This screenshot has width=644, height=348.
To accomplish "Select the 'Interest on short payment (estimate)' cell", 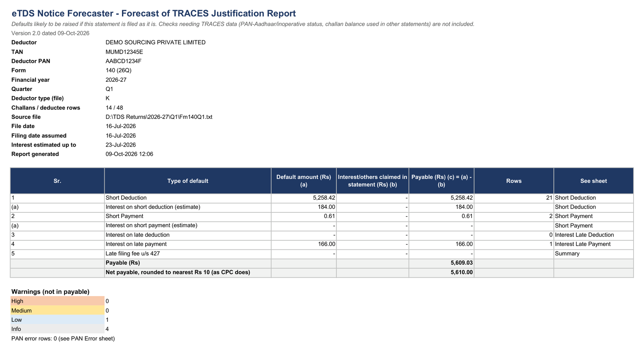I will pyautogui.click(x=188, y=226).
